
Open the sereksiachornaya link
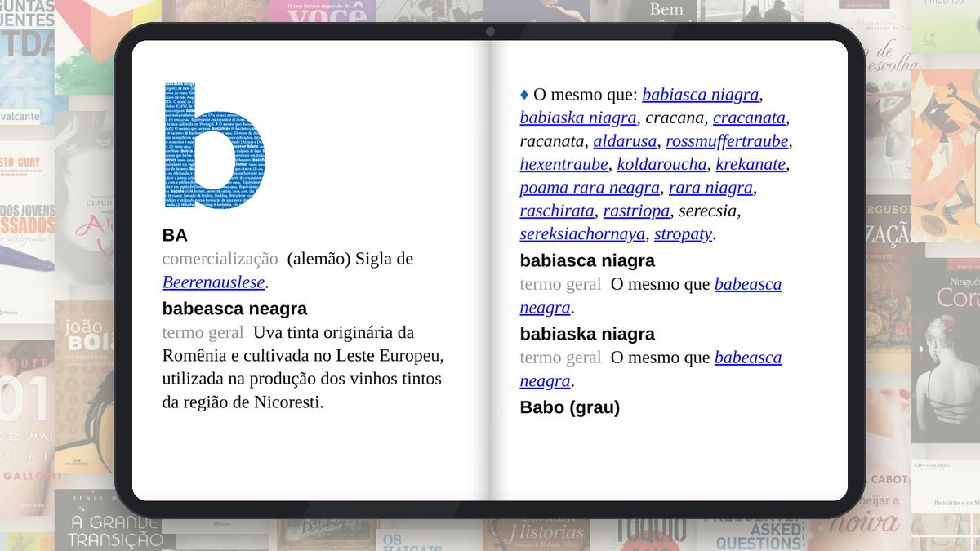pos(582,234)
